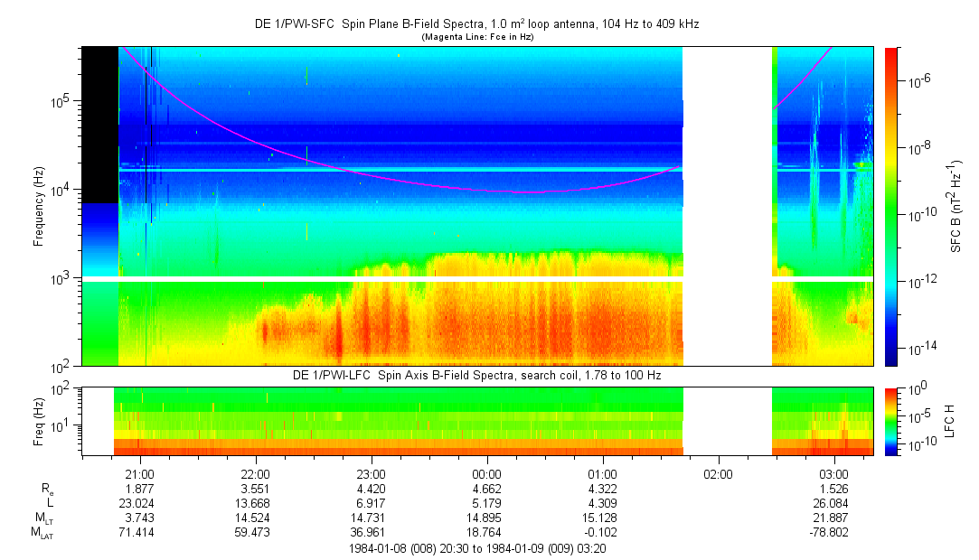Click the Frequency (Hz) axis label
The height and width of the screenshot is (560, 979).
39,207
